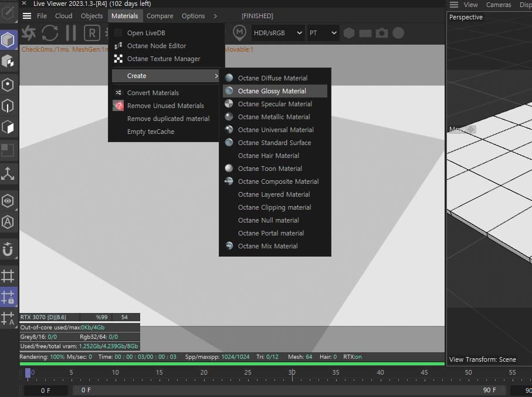The width and height of the screenshot is (532, 397).
Task: Click the Octane send scene icon
Action: coord(29,33)
